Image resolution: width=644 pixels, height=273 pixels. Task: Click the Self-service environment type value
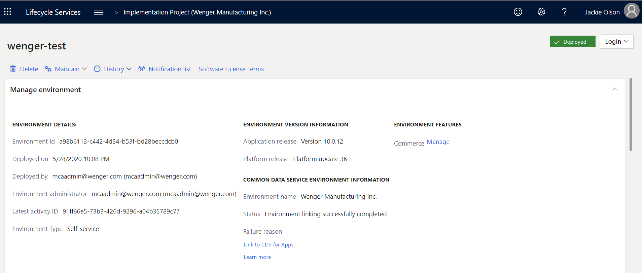coord(83,229)
